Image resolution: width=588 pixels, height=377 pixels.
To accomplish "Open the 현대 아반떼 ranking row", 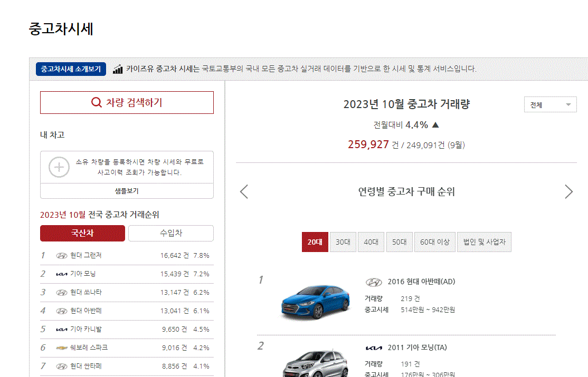I will 127,311.
